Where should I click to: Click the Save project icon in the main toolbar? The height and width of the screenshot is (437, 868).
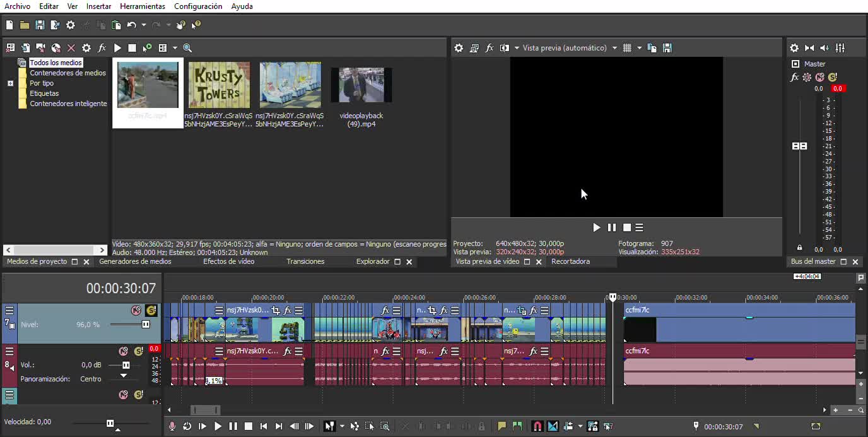(40, 25)
